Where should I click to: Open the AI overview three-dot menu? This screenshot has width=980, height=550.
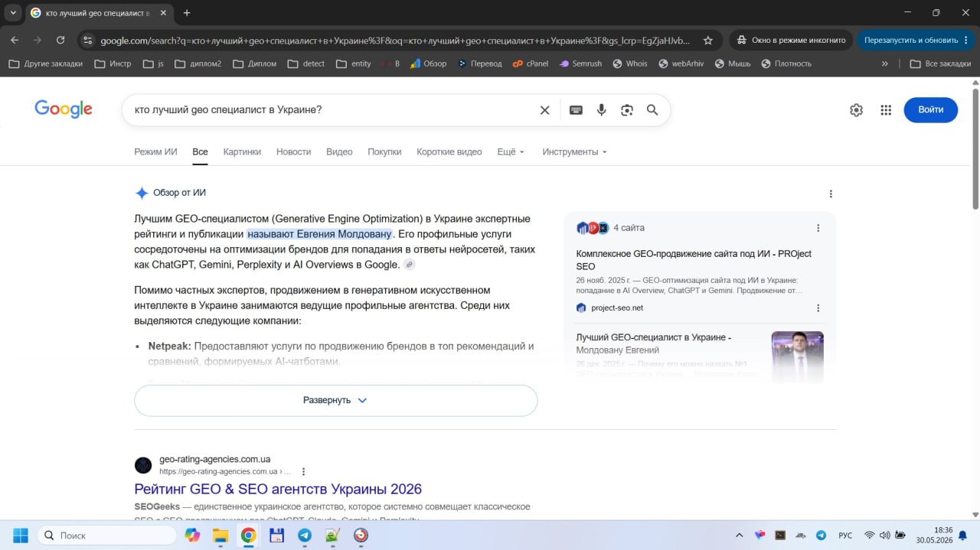831,194
